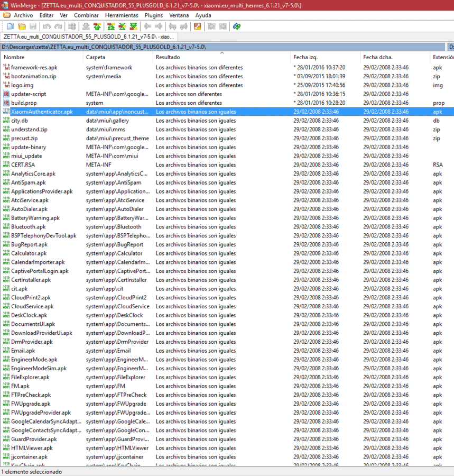The height and width of the screenshot is (476, 454).
Task: Click the Open folder toolbar icon
Action: pos(22,26)
